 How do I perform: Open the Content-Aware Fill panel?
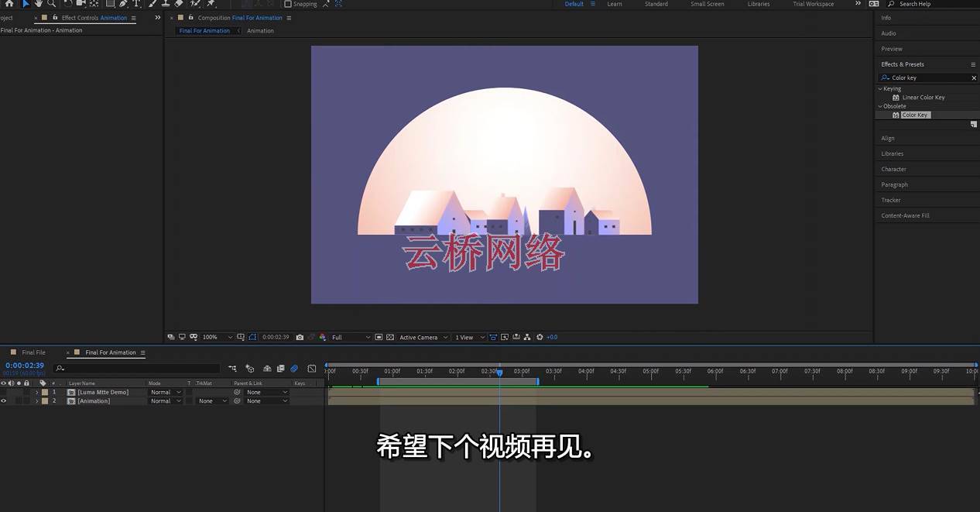coord(905,215)
